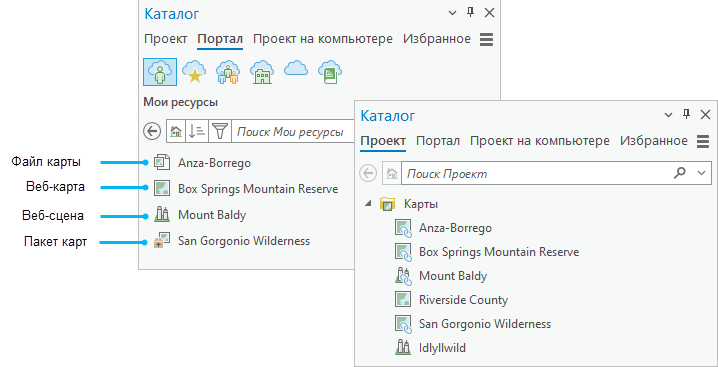Click back arrow in Project catalog pane
This screenshot has height=367, width=718.
click(369, 173)
